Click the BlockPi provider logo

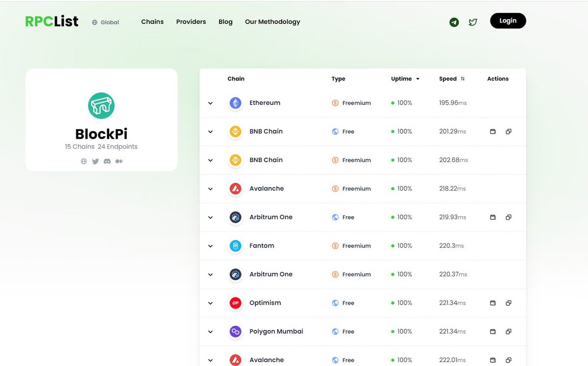101,105
